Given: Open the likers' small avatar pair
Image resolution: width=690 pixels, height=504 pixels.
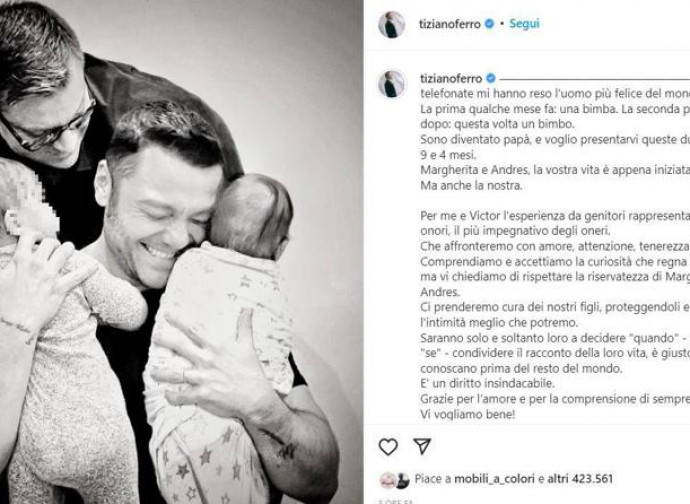Looking at the screenshot, I should click(395, 480).
